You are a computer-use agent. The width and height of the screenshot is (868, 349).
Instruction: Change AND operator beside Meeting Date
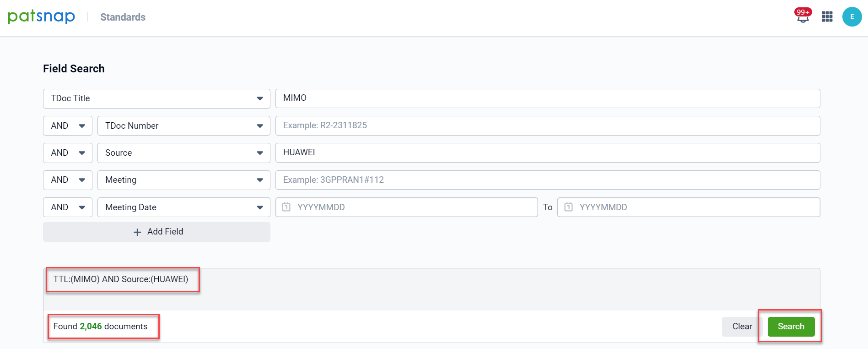point(68,207)
